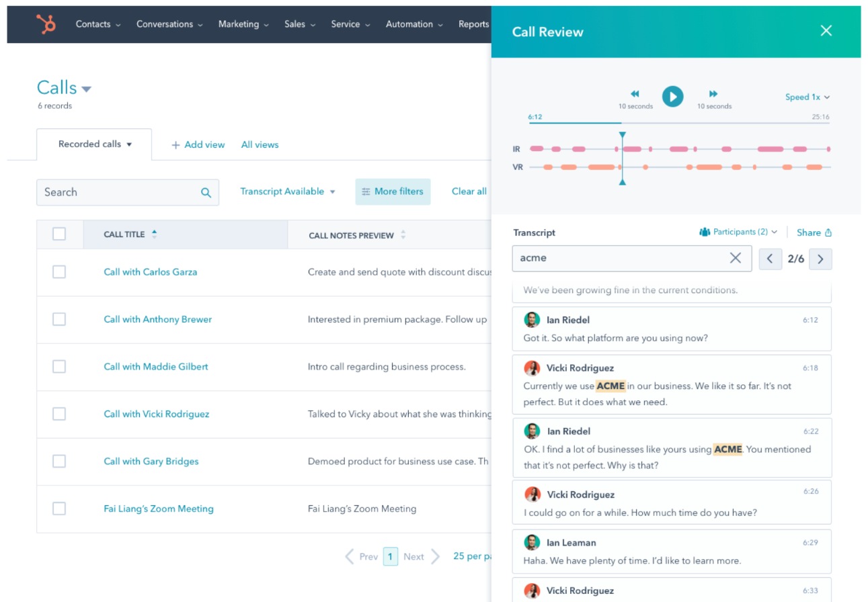Open Fai Liang's Zoom Meeting link
This screenshot has height=602, width=868.
pos(159,509)
